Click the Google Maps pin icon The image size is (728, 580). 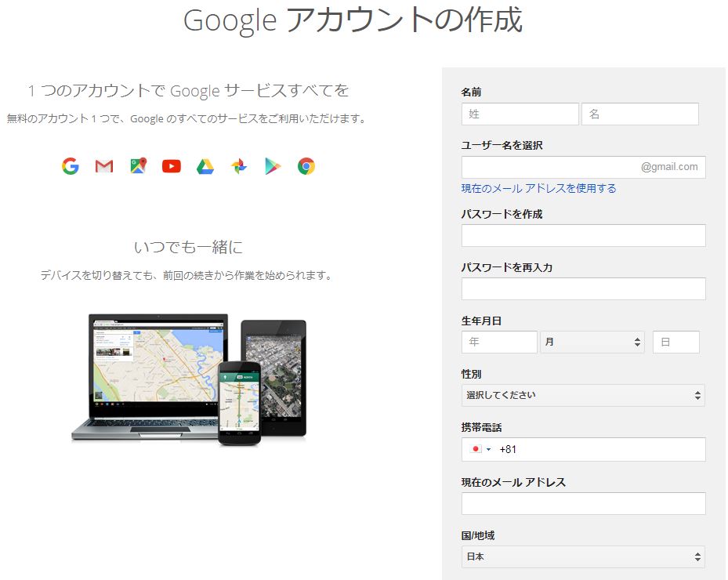[139, 166]
